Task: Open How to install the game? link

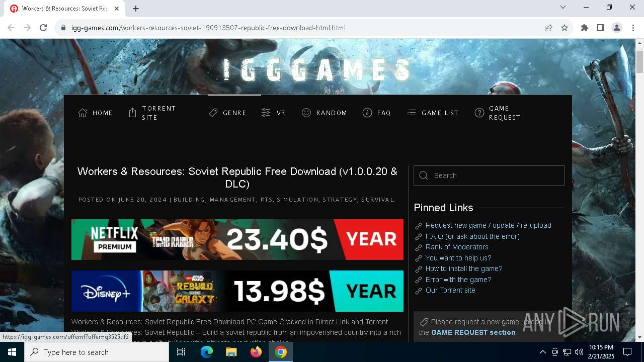Action: [464, 268]
